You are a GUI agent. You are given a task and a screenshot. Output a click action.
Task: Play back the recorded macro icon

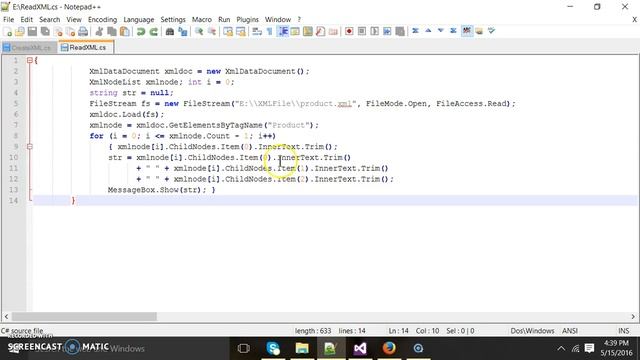(374, 31)
